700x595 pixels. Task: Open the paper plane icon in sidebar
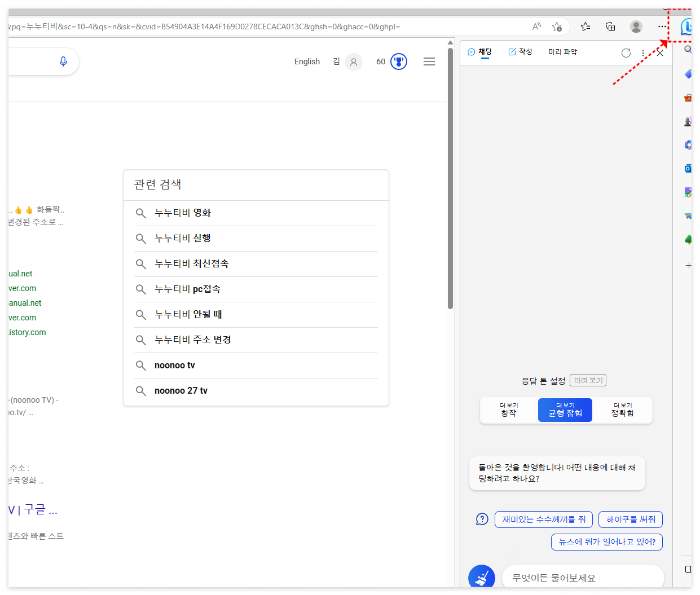(x=688, y=216)
